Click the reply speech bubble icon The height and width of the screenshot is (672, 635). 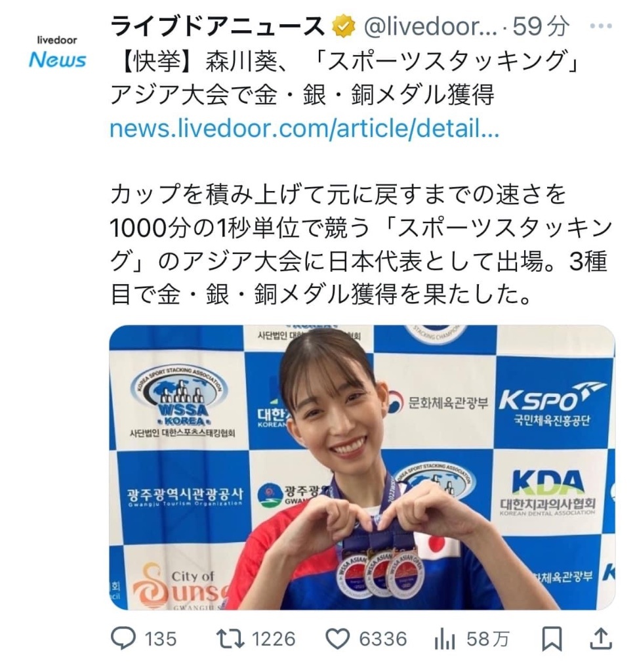[123, 639]
